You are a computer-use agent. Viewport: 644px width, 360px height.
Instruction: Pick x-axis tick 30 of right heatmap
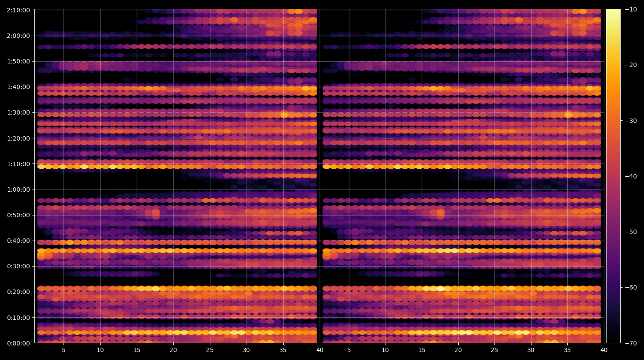point(531,350)
